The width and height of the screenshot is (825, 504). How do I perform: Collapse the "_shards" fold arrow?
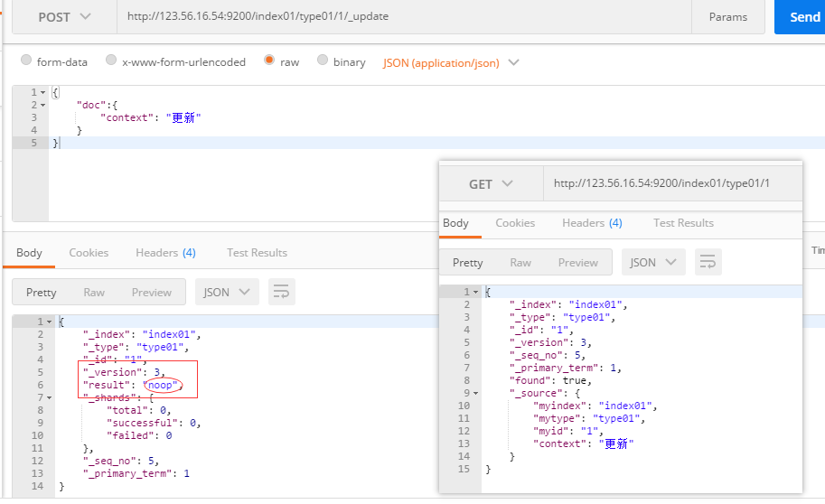coord(50,397)
